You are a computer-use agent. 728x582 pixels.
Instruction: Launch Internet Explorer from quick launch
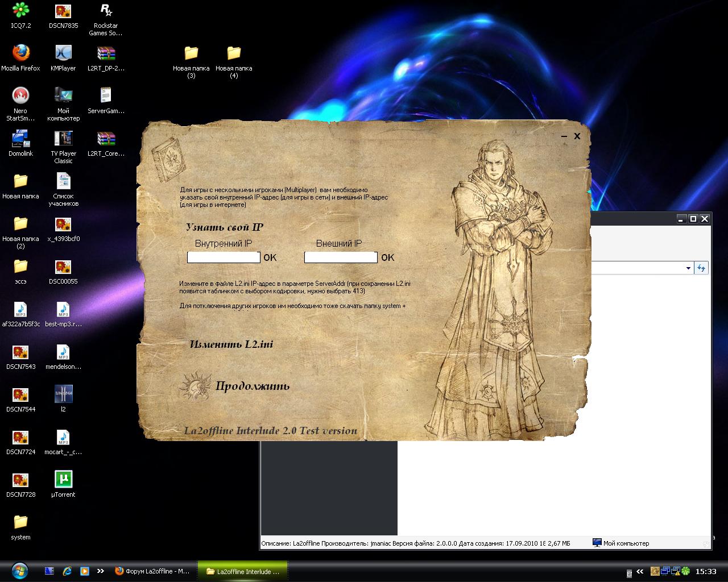click(x=67, y=571)
